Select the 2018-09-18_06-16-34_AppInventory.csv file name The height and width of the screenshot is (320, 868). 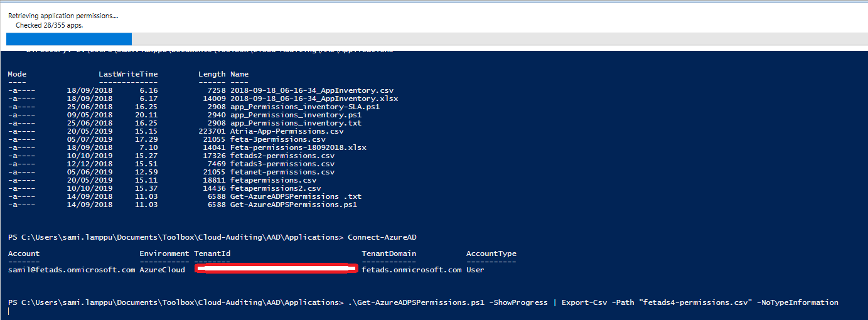click(312, 91)
